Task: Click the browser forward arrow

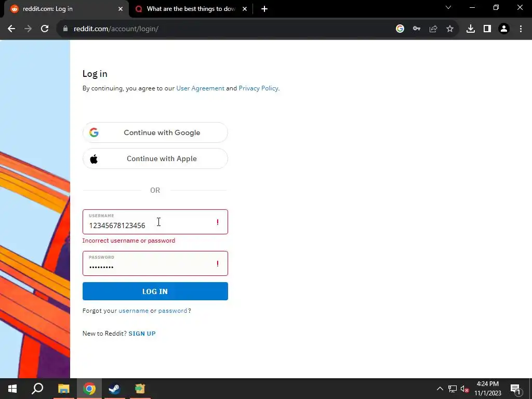Action: pos(28,29)
